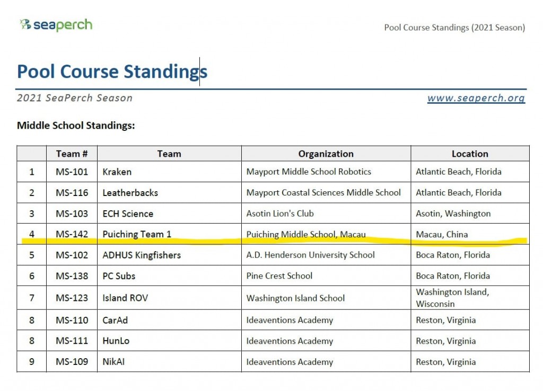543x392 pixels.
Task: Select the NikAI team cell
Action: pyautogui.click(x=114, y=362)
